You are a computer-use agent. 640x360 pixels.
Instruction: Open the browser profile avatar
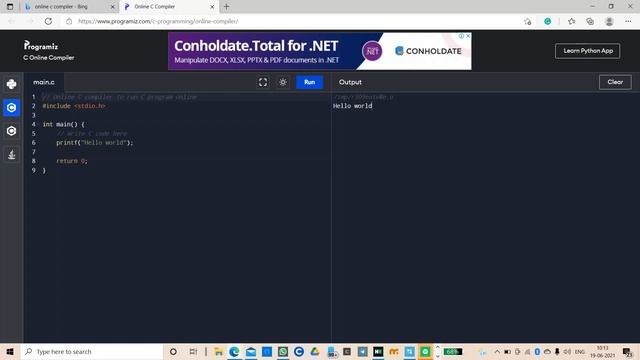click(609, 21)
